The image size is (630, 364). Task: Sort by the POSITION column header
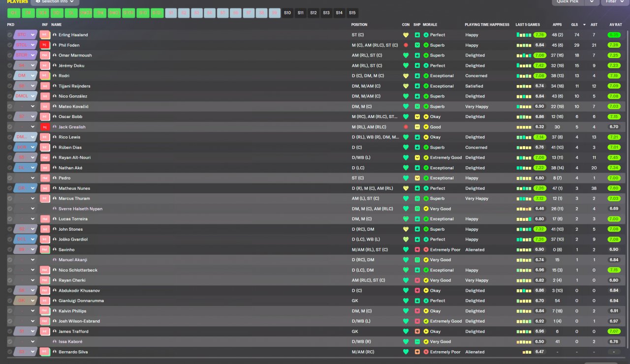tap(359, 25)
